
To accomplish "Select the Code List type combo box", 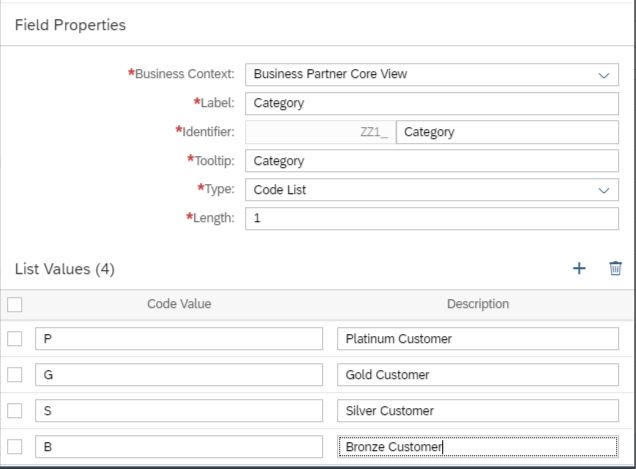I will click(432, 190).
